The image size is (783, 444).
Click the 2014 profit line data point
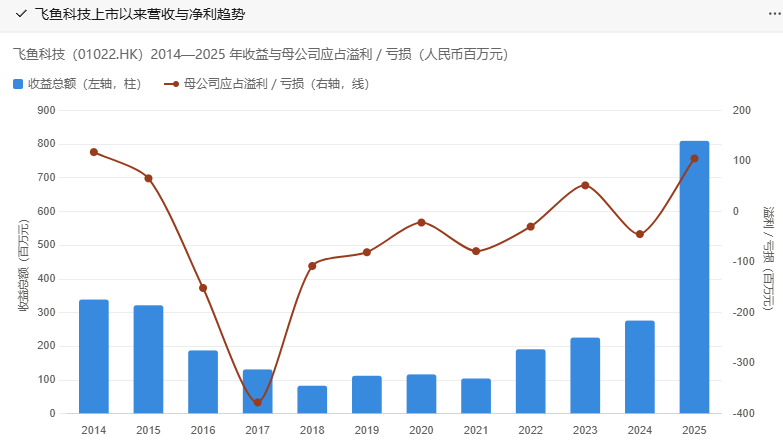tap(94, 152)
